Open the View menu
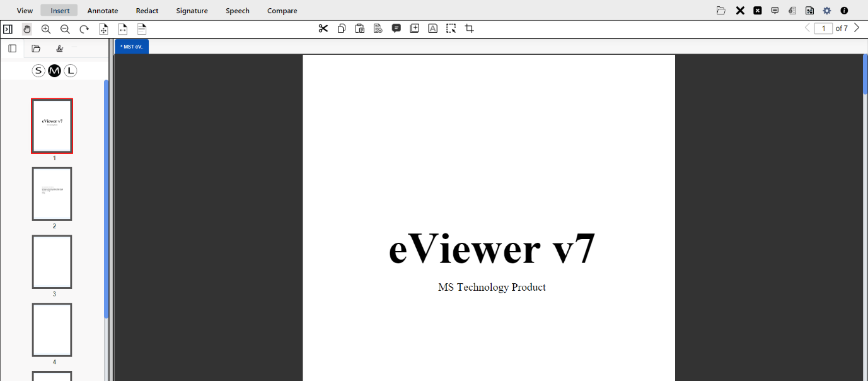Image resolution: width=868 pixels, height=381 pixels. (25, 11)
